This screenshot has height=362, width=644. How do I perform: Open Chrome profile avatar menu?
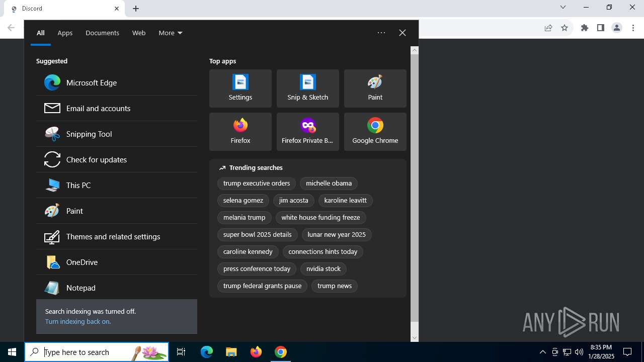[617, 28]
